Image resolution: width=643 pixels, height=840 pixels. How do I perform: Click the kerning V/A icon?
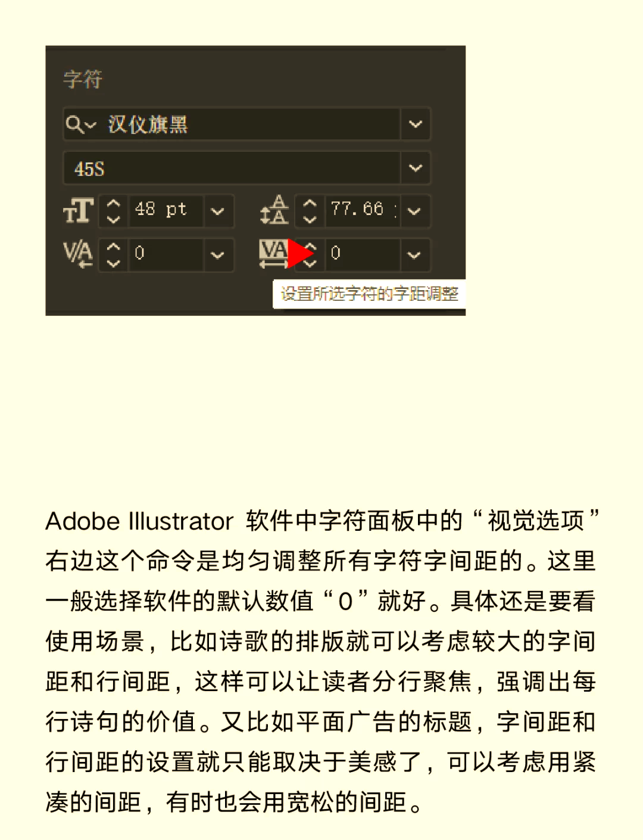(78, 254)
